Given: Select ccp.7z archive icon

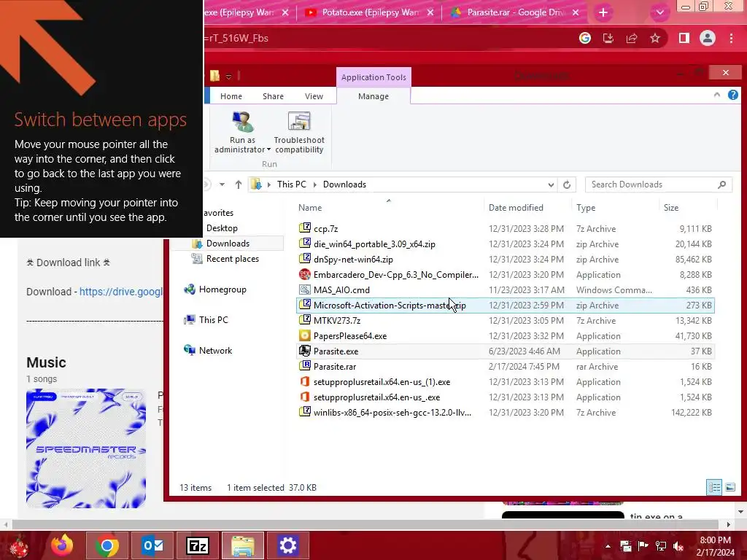Looking at the screenshot, I should click(x=305, y=228).
